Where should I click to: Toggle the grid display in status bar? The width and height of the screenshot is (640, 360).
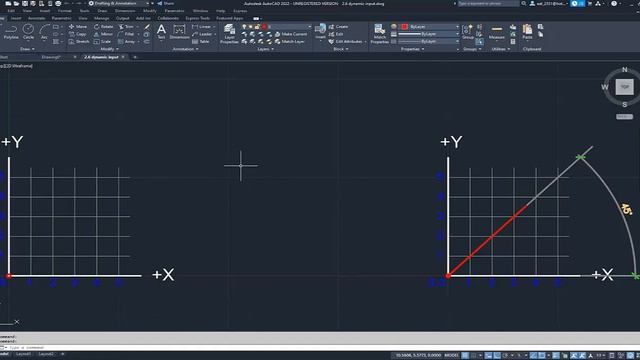pyautogui.click(x=465, y=356)
